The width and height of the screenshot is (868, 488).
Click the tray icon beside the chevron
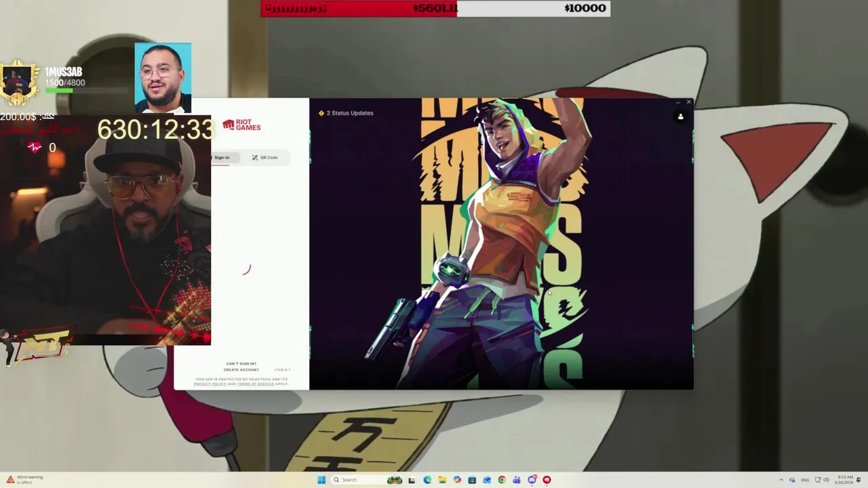click(x=792, y=480)
